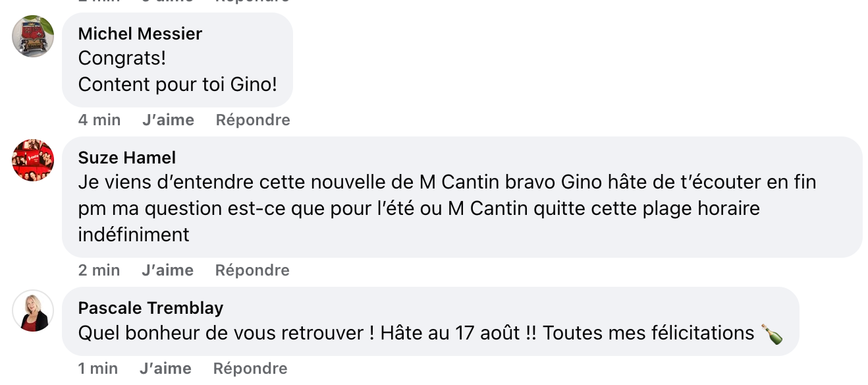Click the 'Quel bonheur de vous retrouver' comment text
Screen dimensions: 868x385
tap(415, 333)
